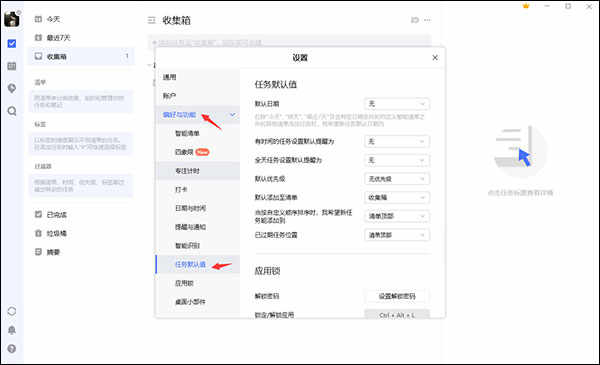Open the calendar view in sidebar

12,66
